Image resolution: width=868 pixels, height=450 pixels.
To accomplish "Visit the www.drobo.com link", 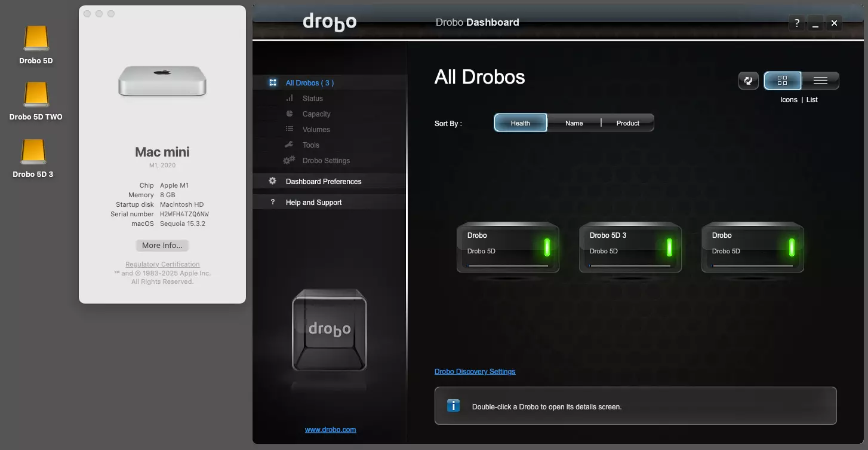I will (330, 430).
